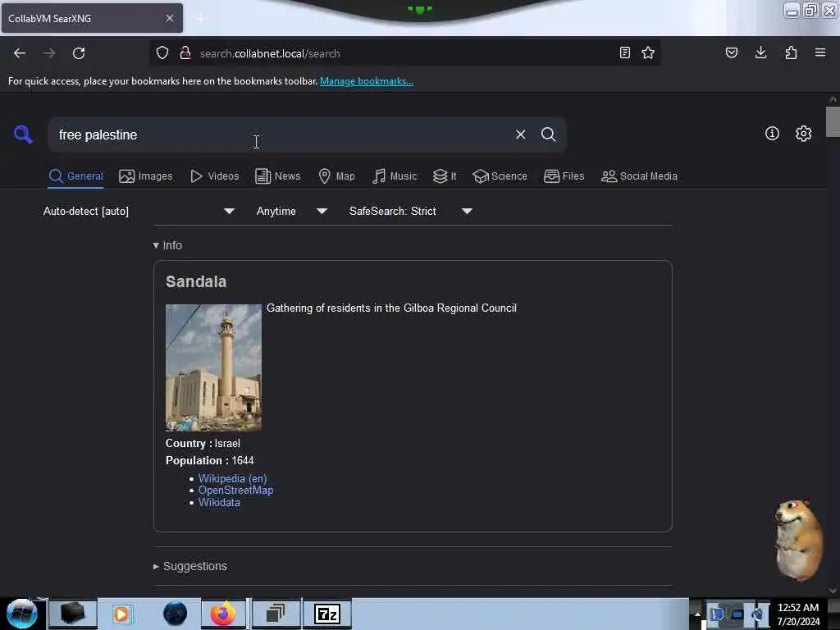
Task: Open the stacked windows taskbar icon
Action: [276, 614]
